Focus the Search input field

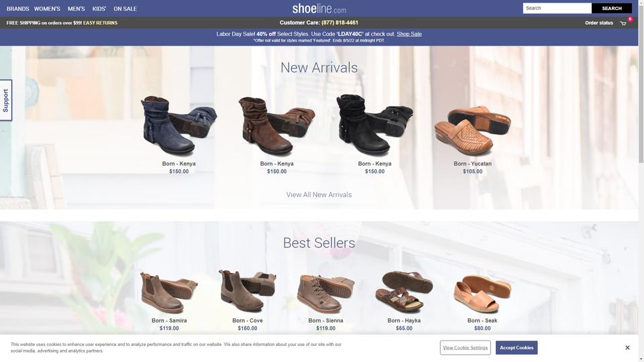[557, 8]
